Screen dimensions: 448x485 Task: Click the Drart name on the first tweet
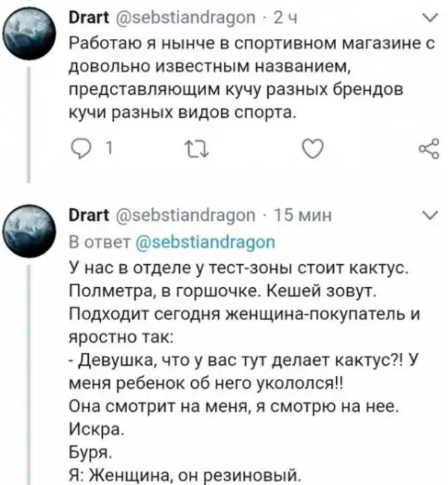(85, 16)
